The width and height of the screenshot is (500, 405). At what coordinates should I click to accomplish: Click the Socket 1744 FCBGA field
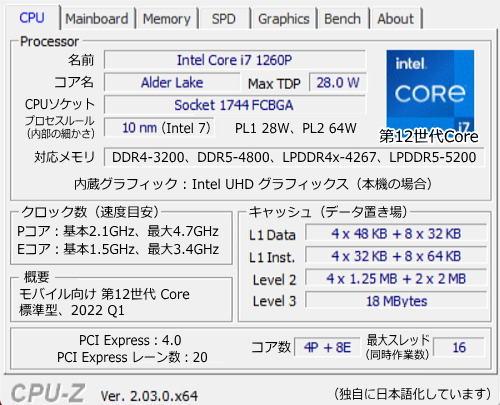235,105
